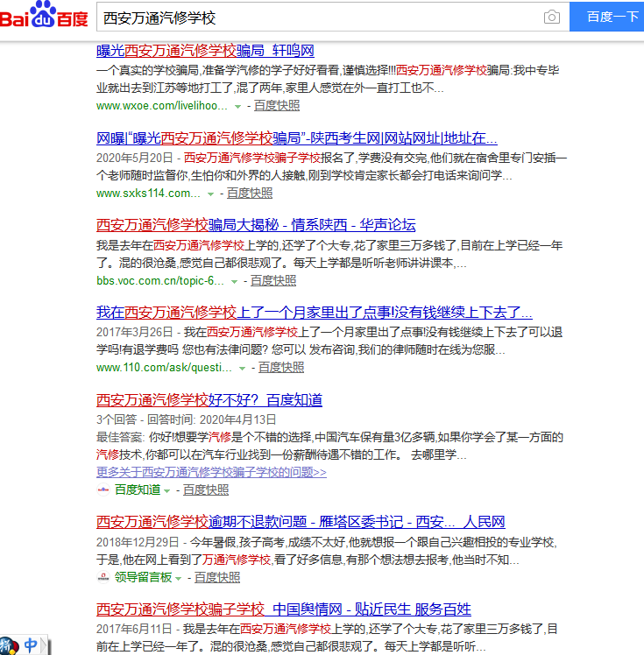
Task: Click the 领导留言板 site favicon
Action: point(103,578)
